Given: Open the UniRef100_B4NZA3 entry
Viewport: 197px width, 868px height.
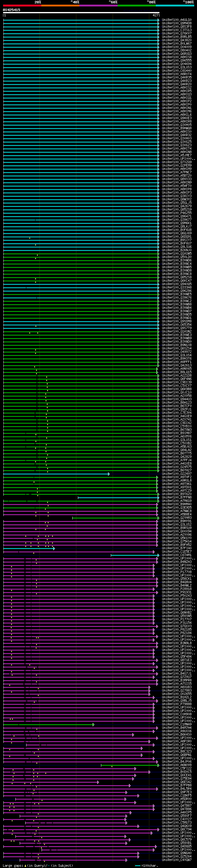Looking at the screenshot, I should pos(177,562).
